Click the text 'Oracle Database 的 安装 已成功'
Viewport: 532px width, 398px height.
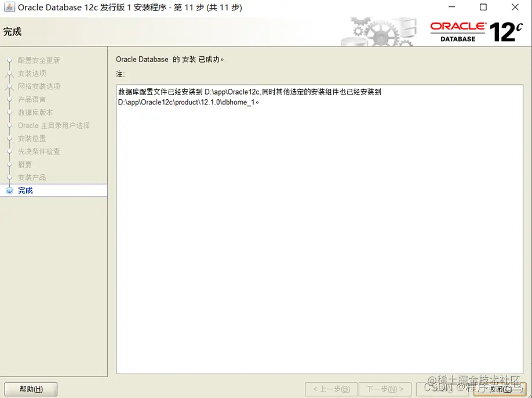coord(170,59)
